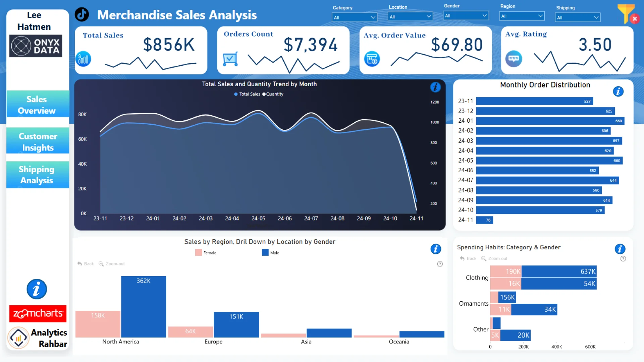Click the large sidebar info icon
Viewport: 644px width, 362px height.
pyautogui.click(x=37, y=289)
